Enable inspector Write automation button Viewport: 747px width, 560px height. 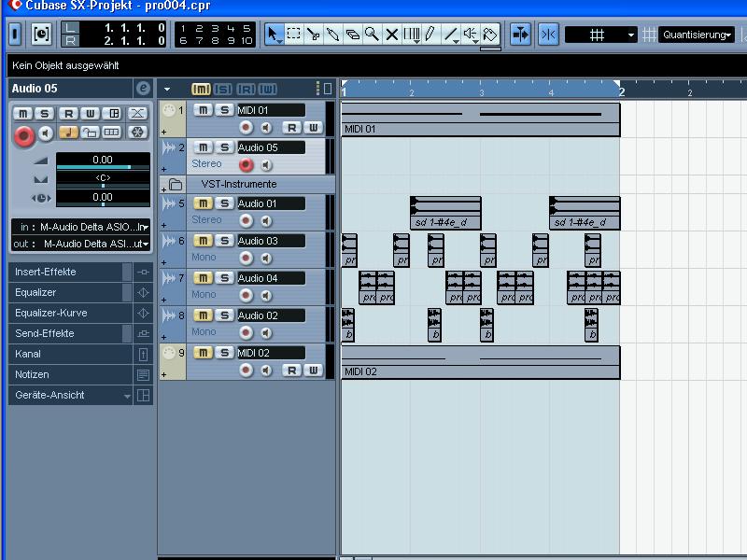tap(90, 113)
